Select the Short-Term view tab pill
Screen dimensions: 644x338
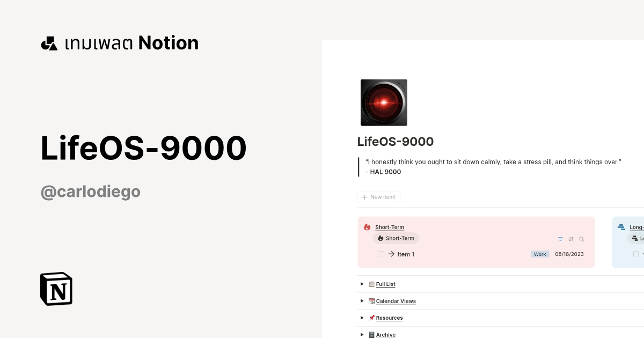point(396,238)
